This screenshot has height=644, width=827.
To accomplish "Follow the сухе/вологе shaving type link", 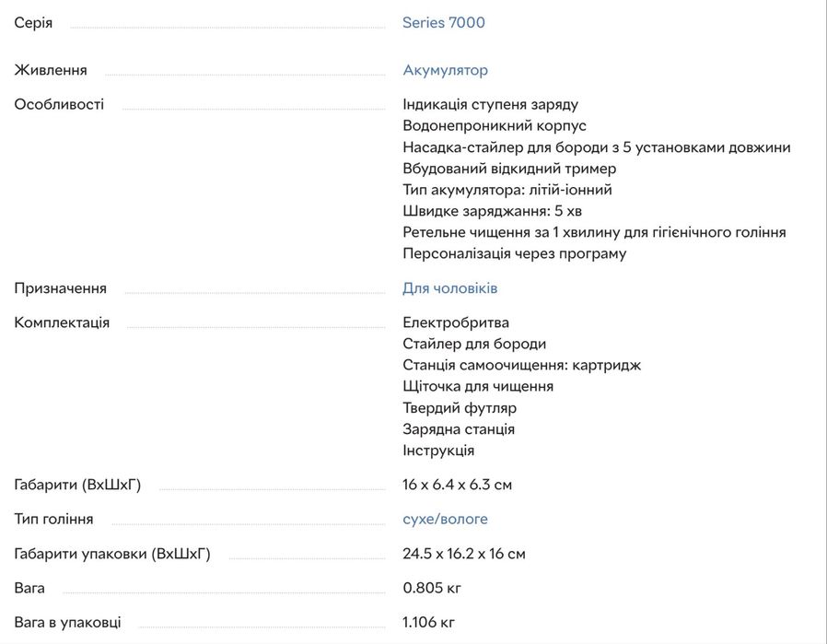I will click(445, 520).
